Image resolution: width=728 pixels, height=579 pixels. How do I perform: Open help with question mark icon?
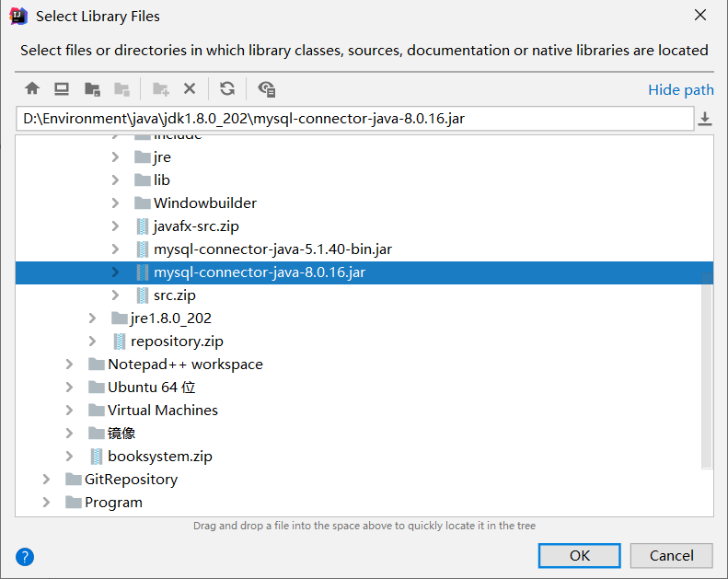tap(25, 557)
